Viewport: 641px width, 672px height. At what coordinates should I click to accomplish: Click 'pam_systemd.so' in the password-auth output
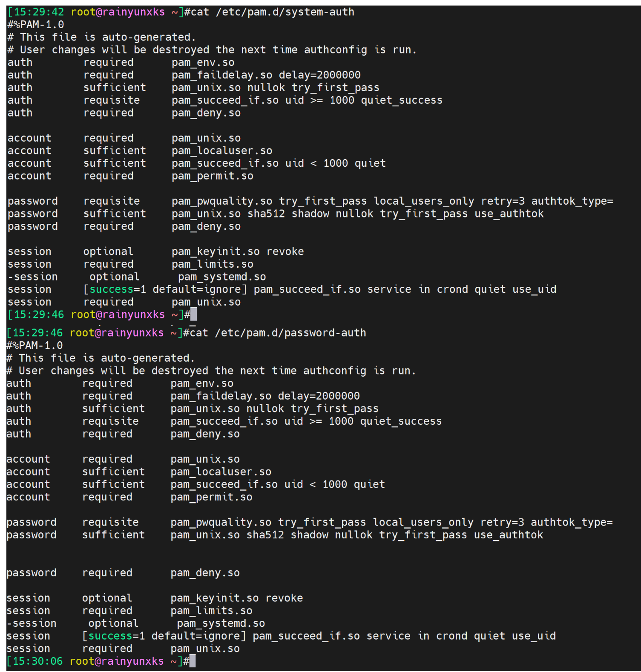click(221, 623)
